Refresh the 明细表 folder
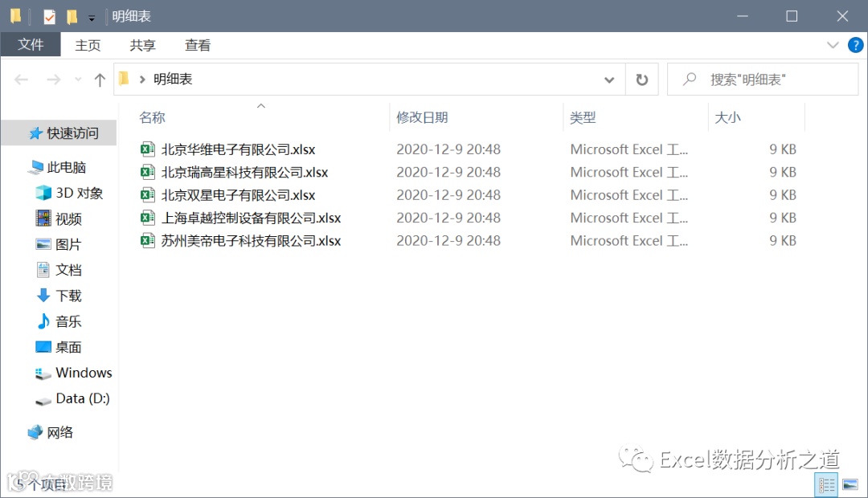The image size is (868, 498). (641, 80)
